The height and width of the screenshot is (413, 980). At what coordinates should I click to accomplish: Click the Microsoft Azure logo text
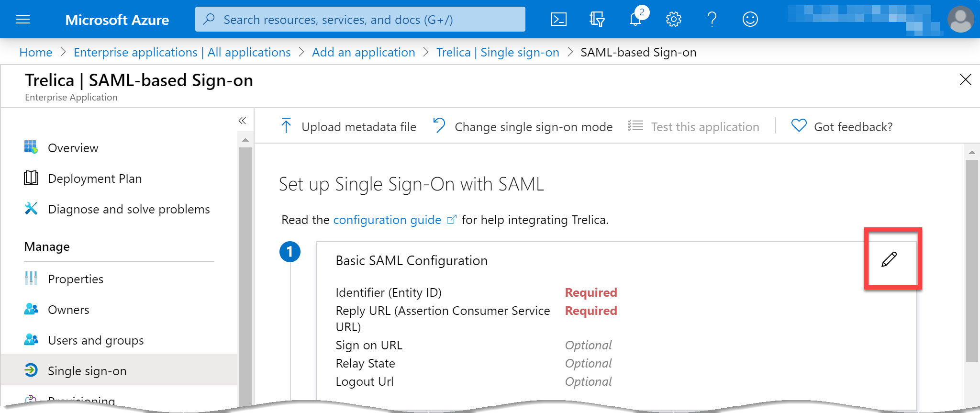coord(117,20)
